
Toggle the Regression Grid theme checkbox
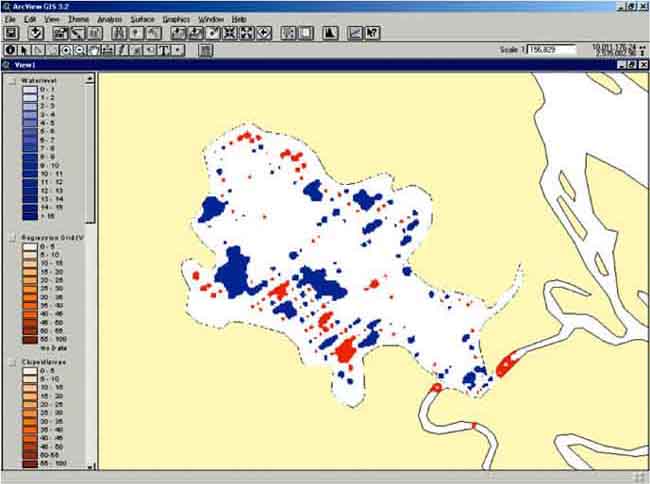(x=11, y=237)
